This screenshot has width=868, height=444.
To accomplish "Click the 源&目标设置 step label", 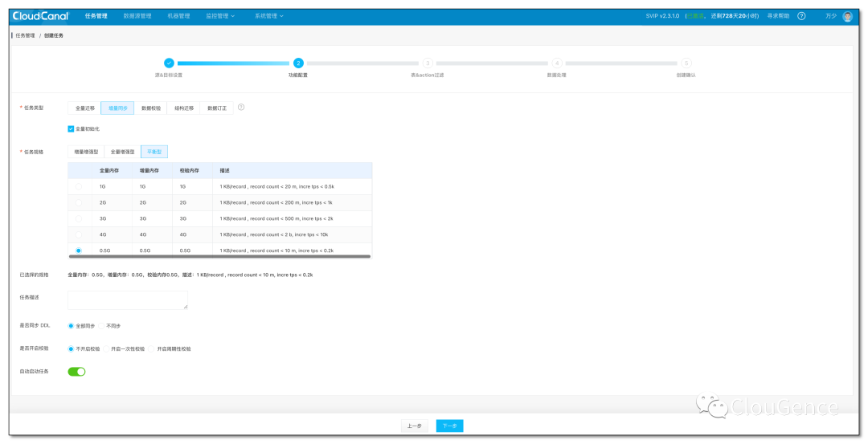I will pyautogui.click(x=168, y=75).
